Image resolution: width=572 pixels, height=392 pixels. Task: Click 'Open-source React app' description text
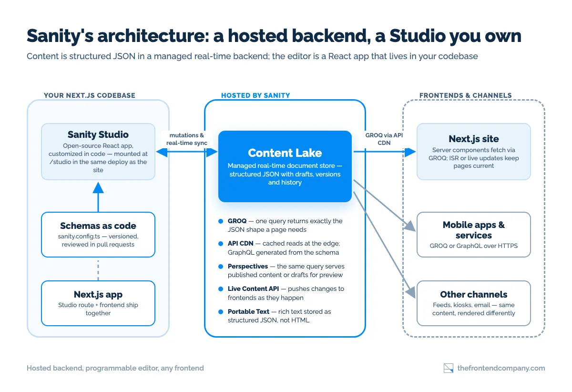pyautogui.click(x=98, y=158)
